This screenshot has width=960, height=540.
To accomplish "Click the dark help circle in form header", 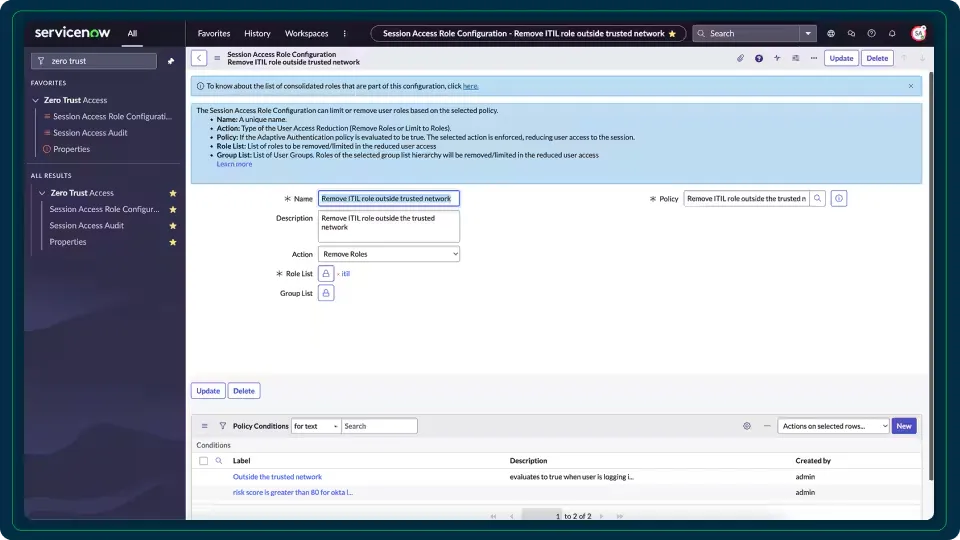I will [x=759, y=58].
